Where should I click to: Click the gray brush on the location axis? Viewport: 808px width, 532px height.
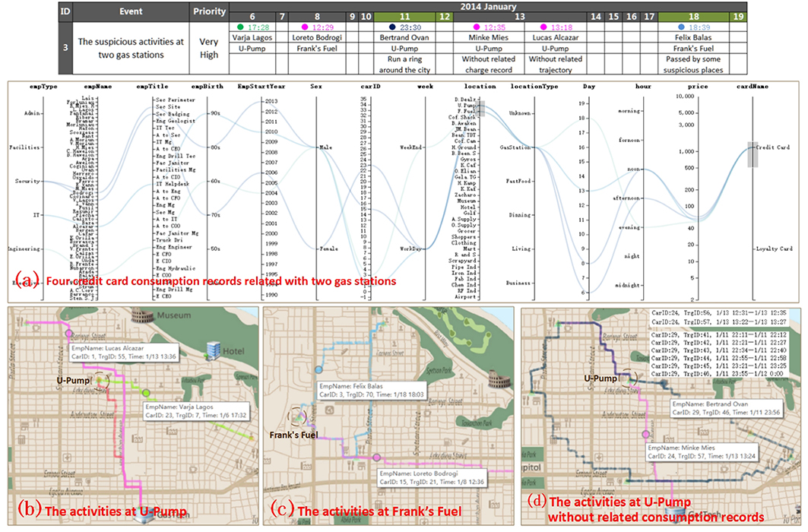[x=480, y=108]
